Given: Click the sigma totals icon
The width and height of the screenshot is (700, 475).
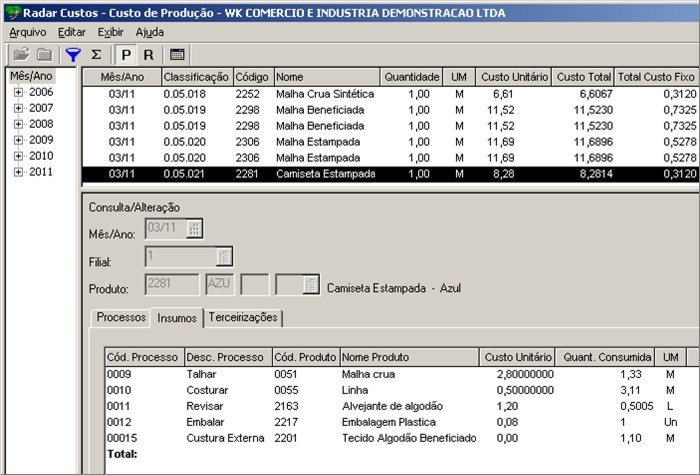Looking at the screenshot, I should (96, 54).
